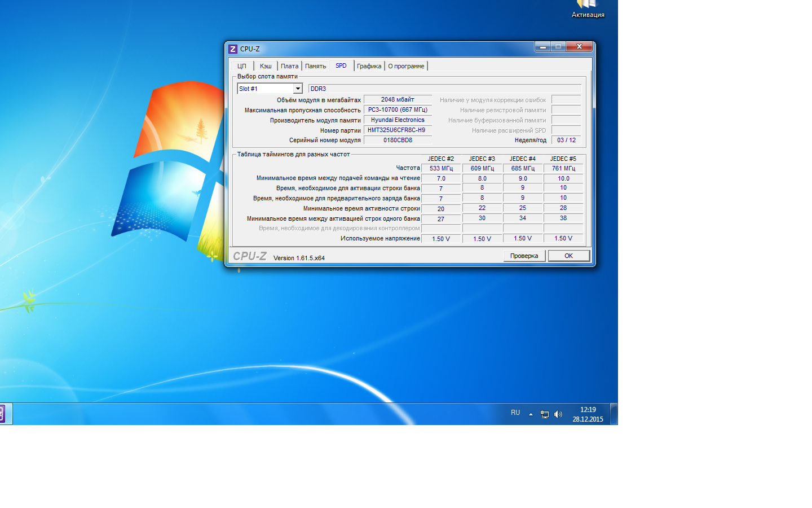Click the taskbar clock showing 12:19
The image size is (812, 508).
tap(588, 414)
